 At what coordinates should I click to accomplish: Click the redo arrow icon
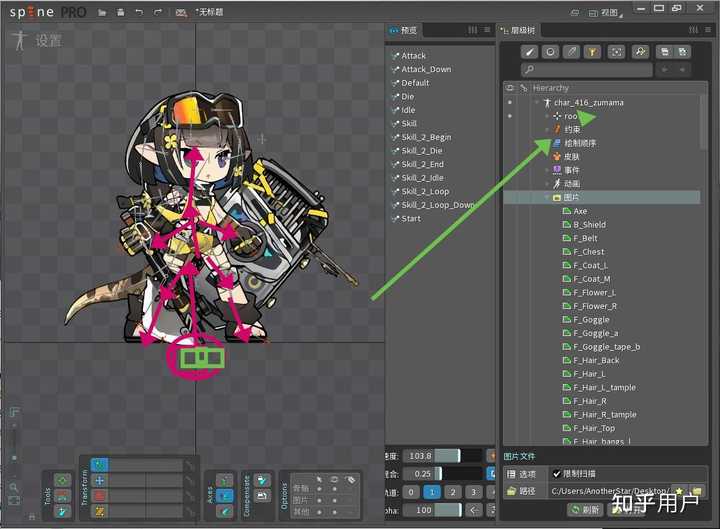tap(158, 12)
